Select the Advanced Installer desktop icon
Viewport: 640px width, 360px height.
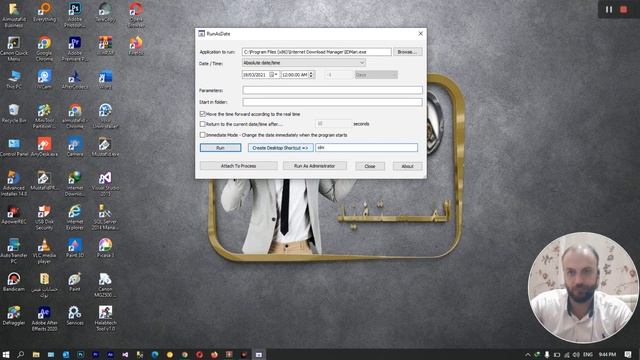click(x=14, y=183)
